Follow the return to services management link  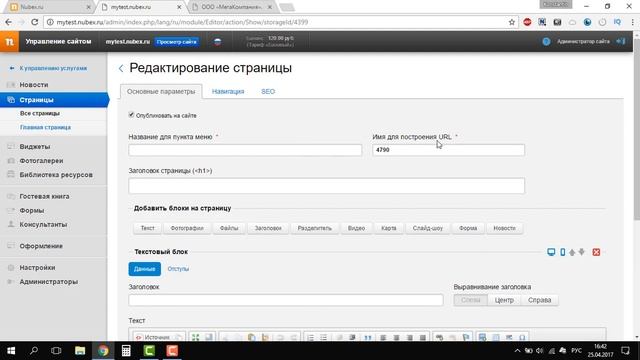click(53, 68)
